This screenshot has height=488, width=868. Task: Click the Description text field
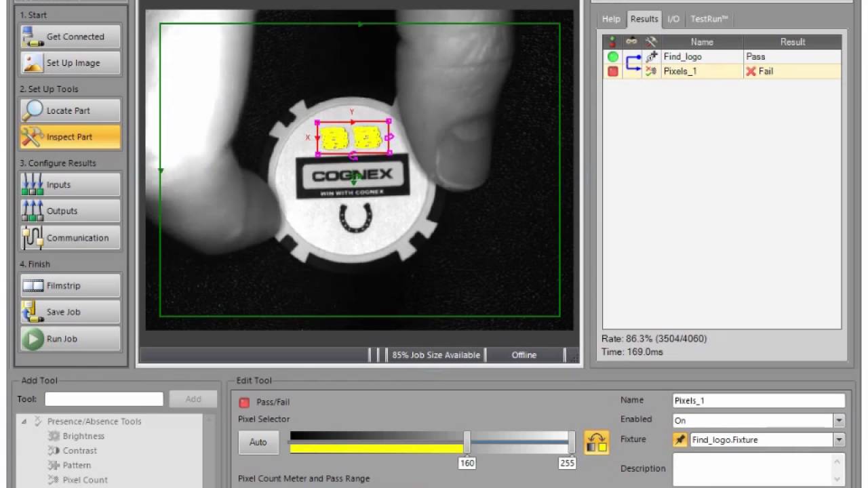753,469
